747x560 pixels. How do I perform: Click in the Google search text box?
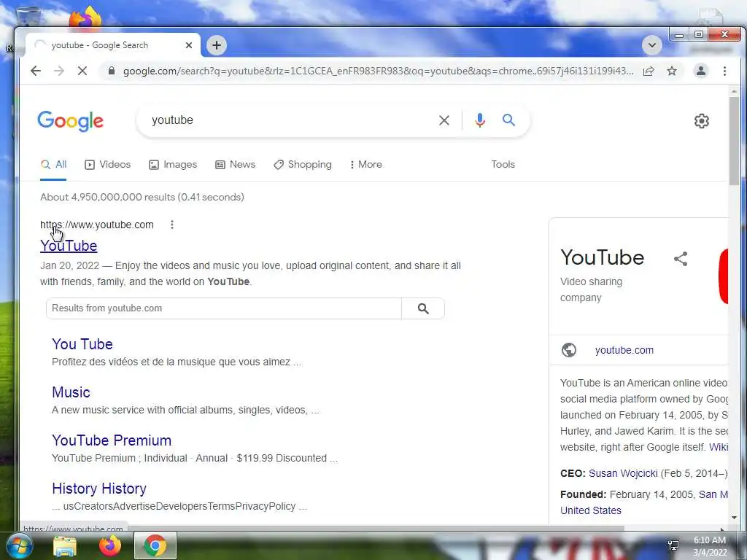point(290,120)
